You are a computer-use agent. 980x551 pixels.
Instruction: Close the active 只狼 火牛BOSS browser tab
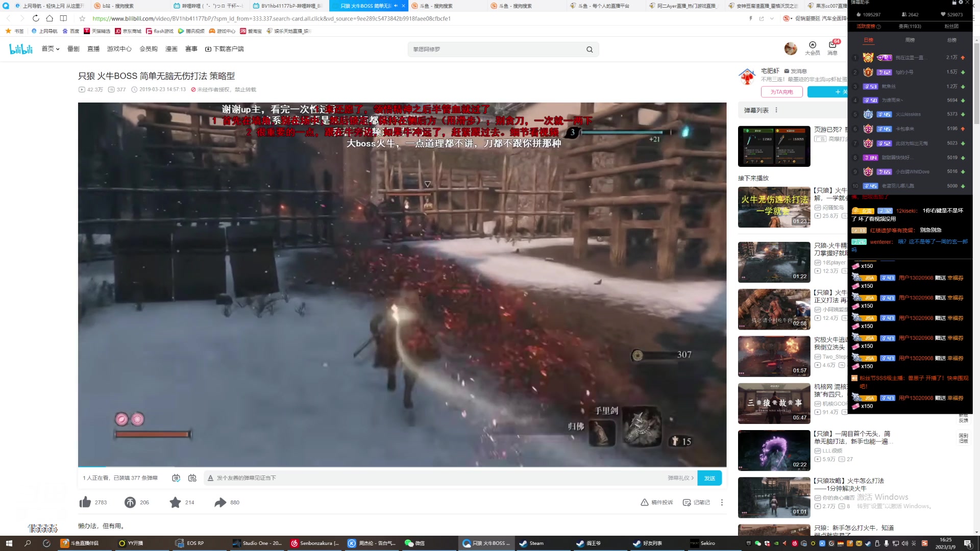point(403,6)
